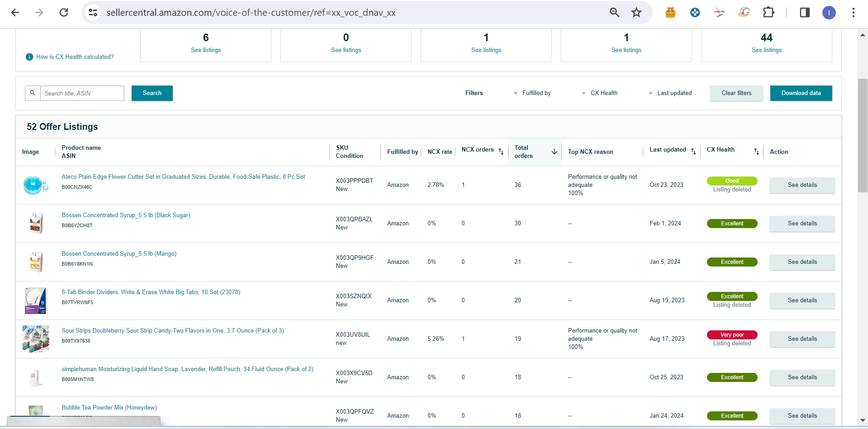The width and height of the screenshot is (868, 429).
Task: Click the browser address bar URL
Action: (x=251, y=13)
